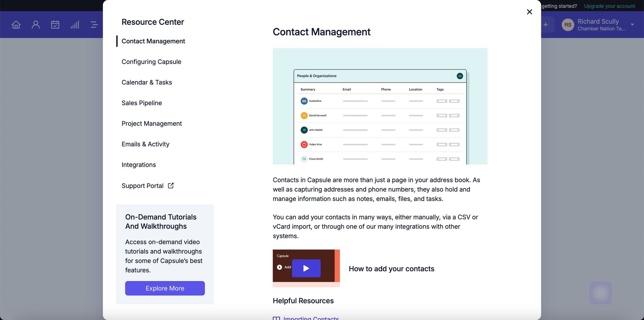Click the People & Organizations preview image
Screen dimensions: 644x320
coord(380,106)
